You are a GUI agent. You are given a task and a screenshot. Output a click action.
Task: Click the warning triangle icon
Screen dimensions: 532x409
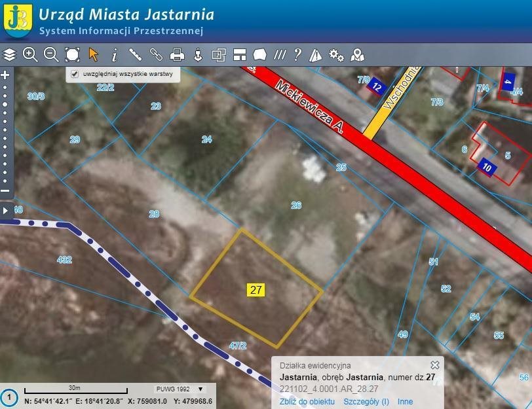[x=316, y=55]
